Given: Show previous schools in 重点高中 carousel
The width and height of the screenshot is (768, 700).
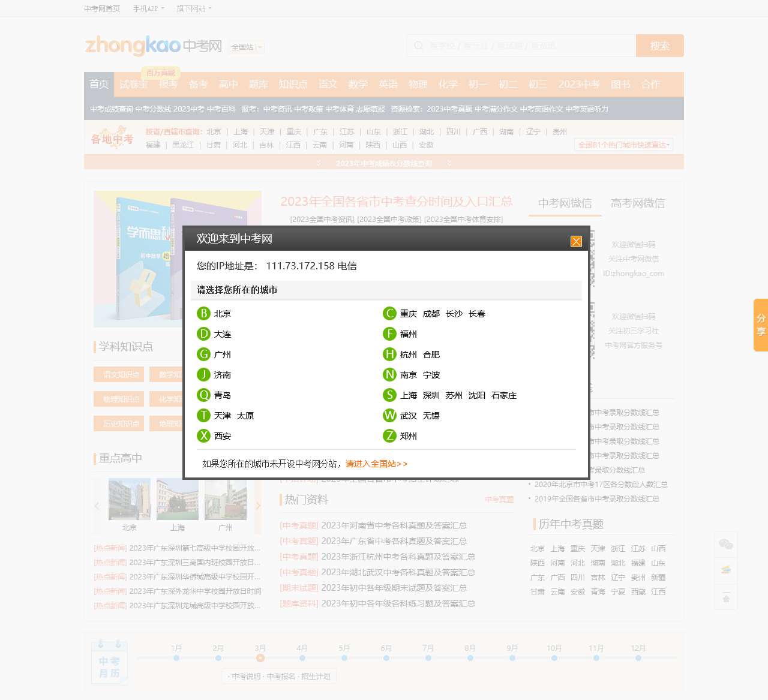Looking at the screenshot, I should 97,506.
